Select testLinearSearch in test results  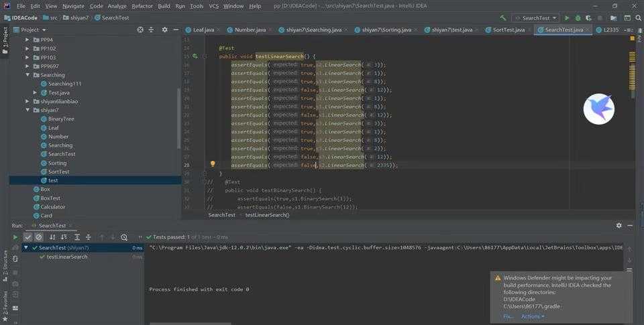click(x=67, y=257)
